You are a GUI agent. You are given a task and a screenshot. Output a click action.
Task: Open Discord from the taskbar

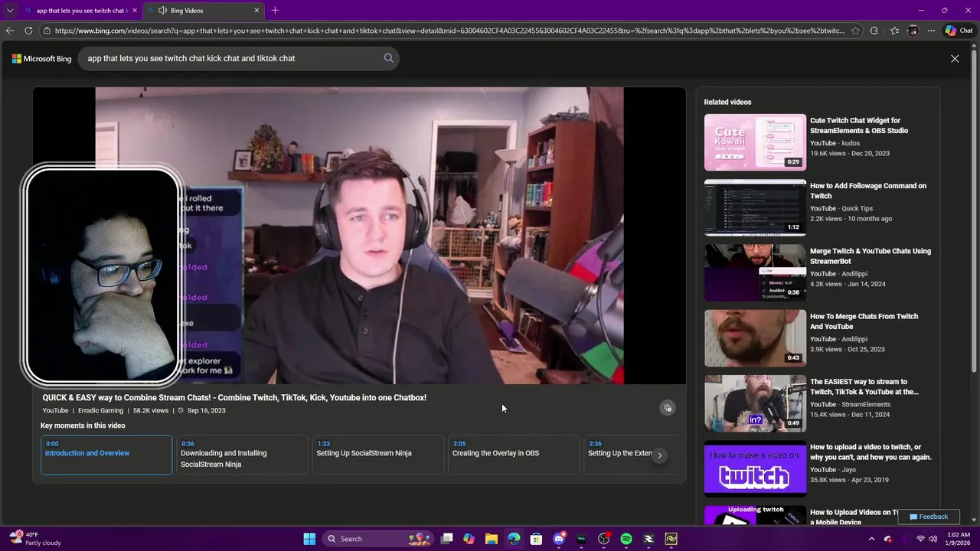pos(559,539)
